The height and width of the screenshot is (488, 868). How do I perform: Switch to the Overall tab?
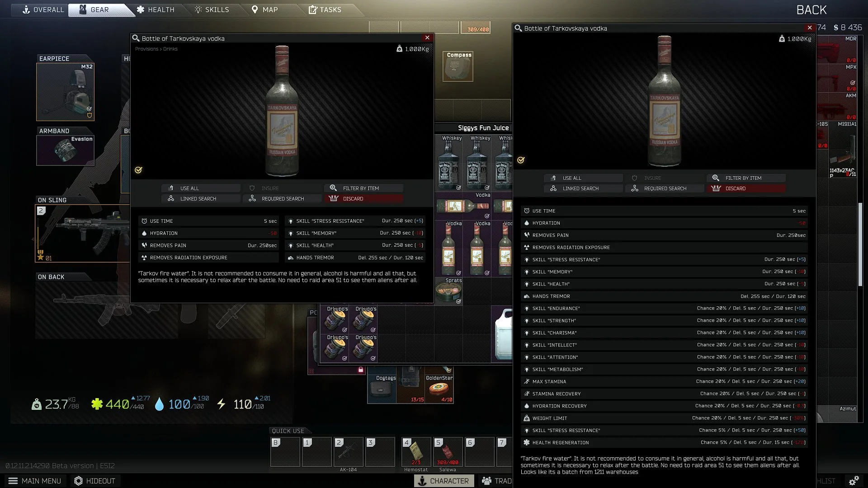pos(43,9)
